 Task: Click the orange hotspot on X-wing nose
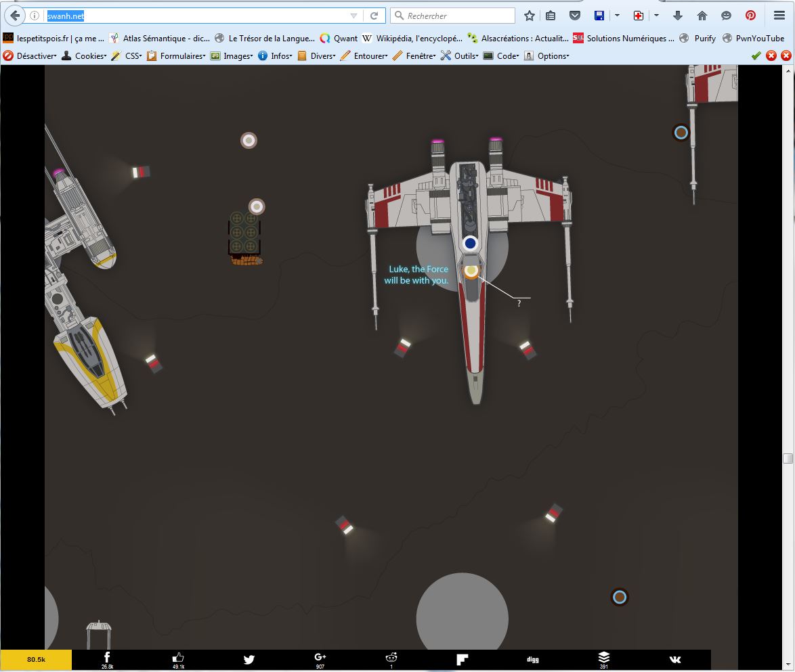(471, 271)
